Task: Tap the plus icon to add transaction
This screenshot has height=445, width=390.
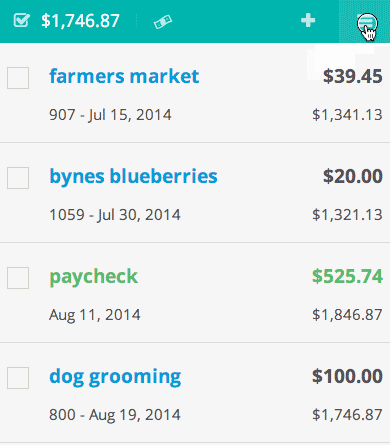Action: point(308,21)
